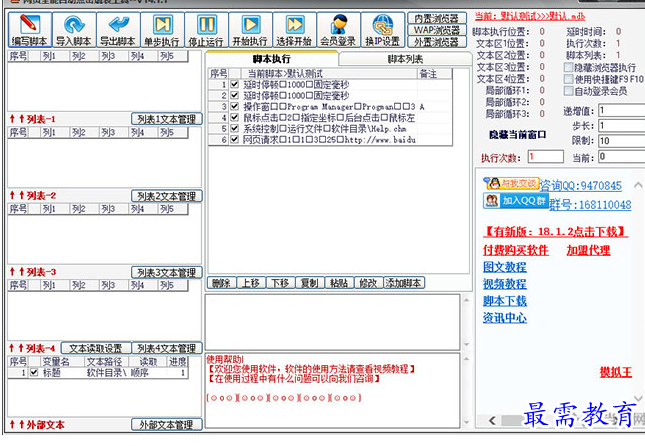
Task: Click the 上移 move-up button
Action: [251, 283]
